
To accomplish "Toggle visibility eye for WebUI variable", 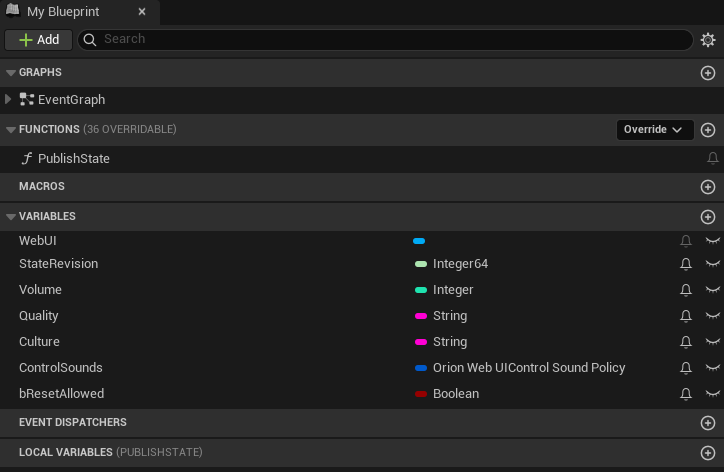I will [x=712, y=240].
